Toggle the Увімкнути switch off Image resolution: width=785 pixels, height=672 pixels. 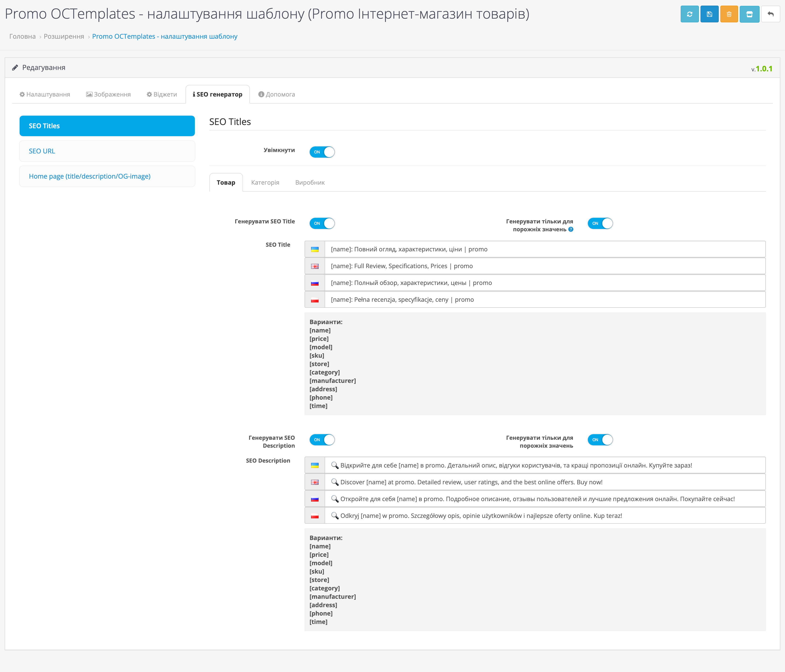coord(322,152)
